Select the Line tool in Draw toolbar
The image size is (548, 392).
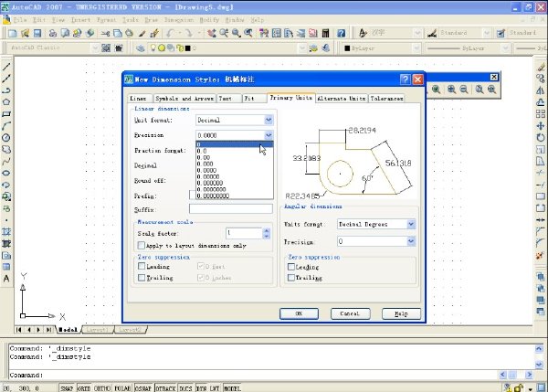click(x=6, y=67)
